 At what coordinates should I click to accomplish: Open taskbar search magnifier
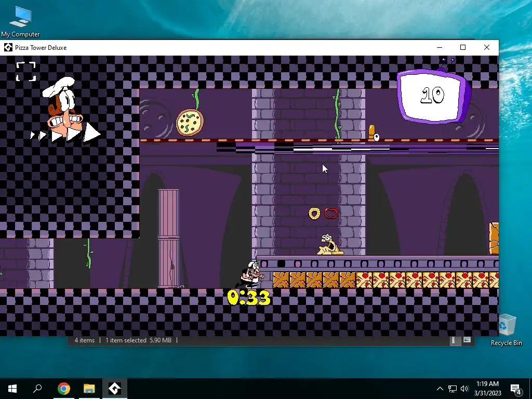click(x=37, y=389)
